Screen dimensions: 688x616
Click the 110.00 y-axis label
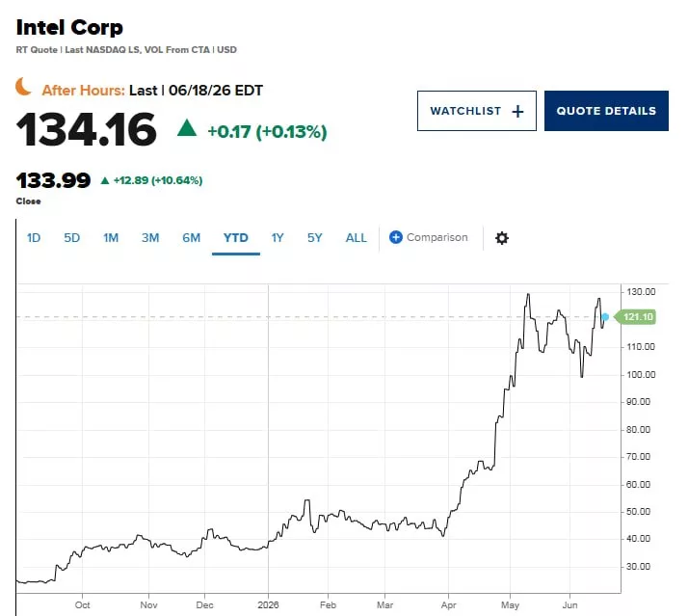(641, 347)
